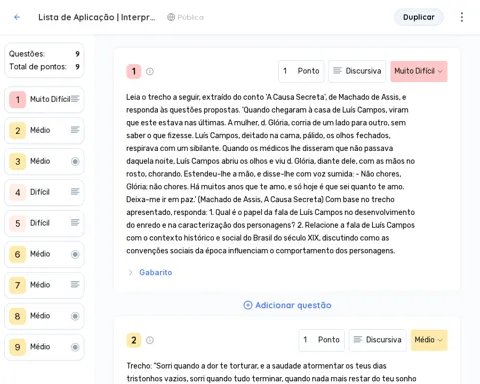
Task: Click the plus icon for Adicionar questão
Action: [248, 305]
